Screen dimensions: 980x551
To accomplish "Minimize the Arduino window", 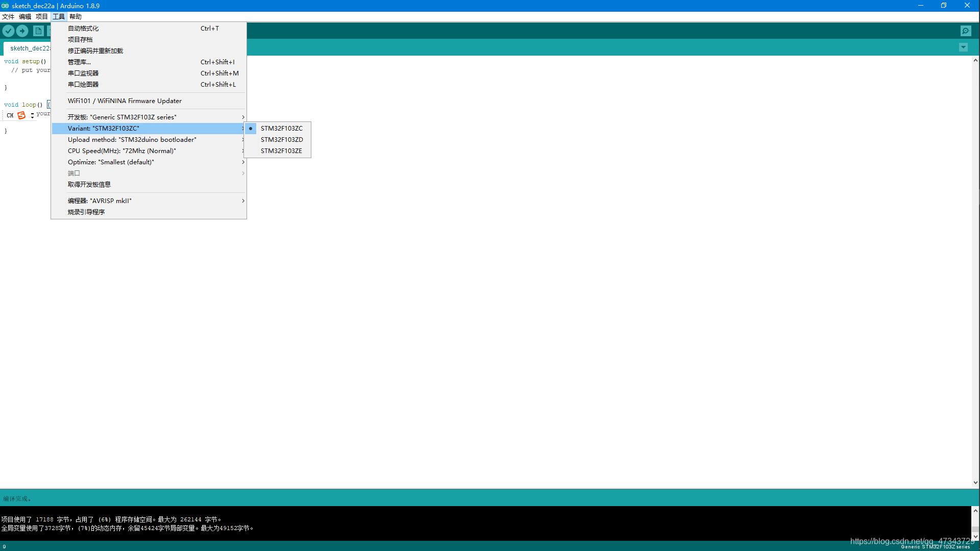I will 921,6.
